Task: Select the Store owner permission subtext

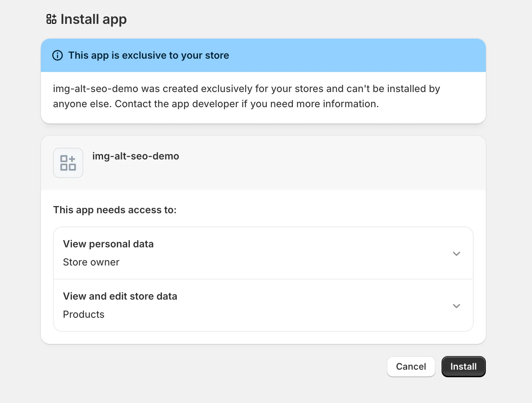Action: pos(91,262)
